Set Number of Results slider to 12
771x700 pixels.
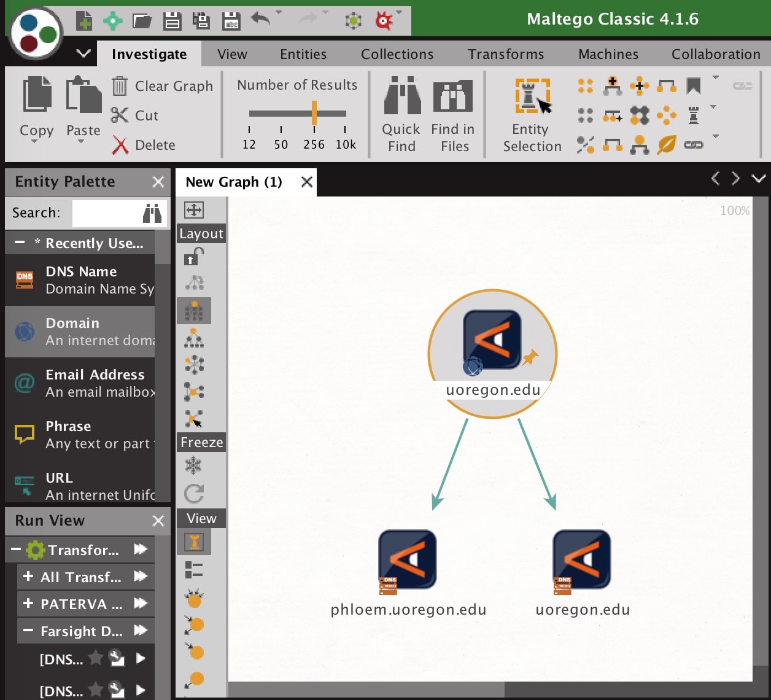tap(249, 144)
